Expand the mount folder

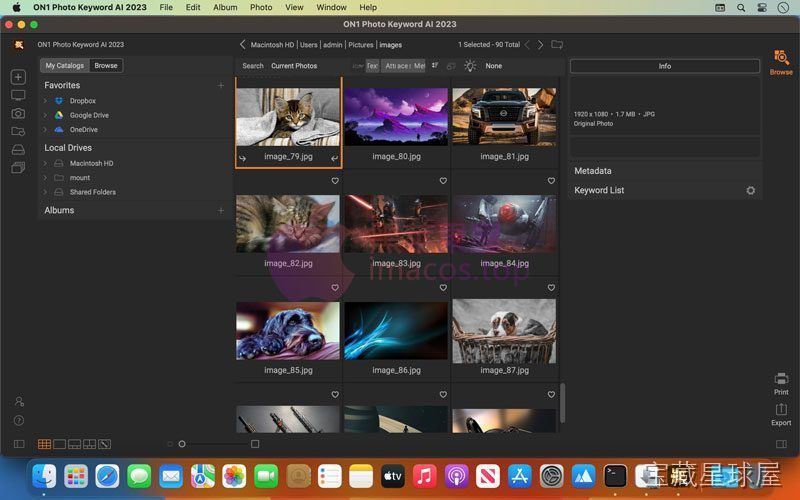coord(45,178)
